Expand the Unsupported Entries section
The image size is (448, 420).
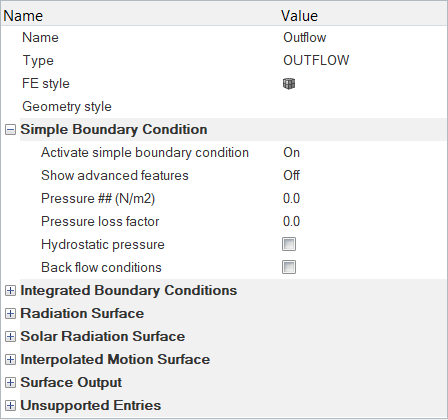pyautogui.click(x=10, y=406)
